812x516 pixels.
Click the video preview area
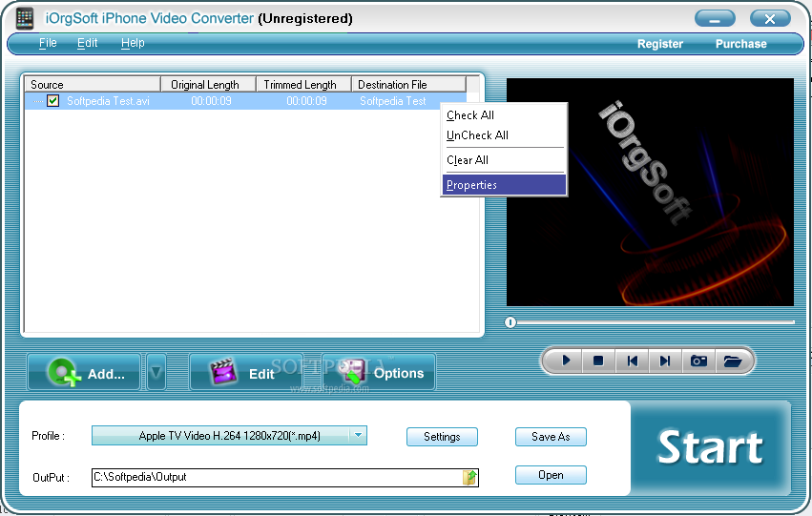pos(650,192)
